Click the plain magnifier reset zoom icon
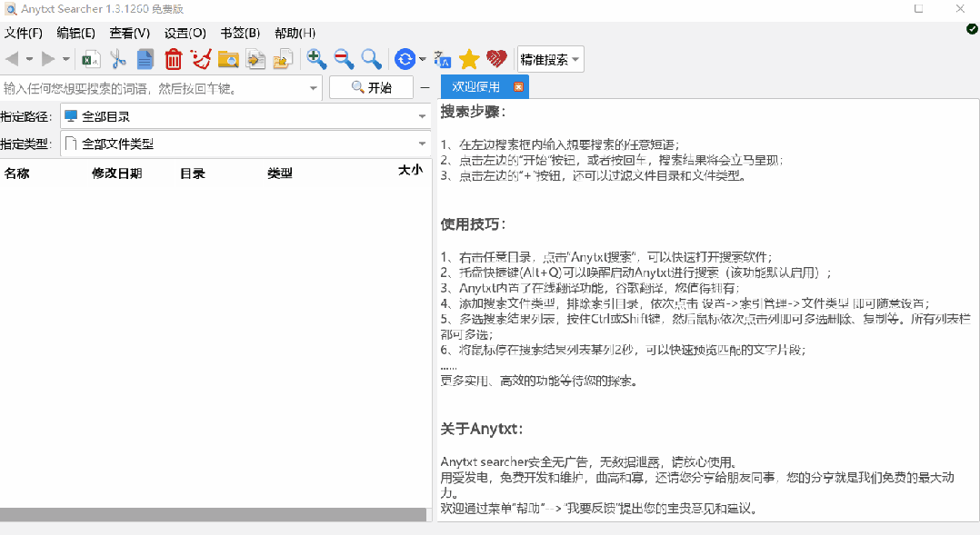The image size is (980, 535). click(371, 59)
